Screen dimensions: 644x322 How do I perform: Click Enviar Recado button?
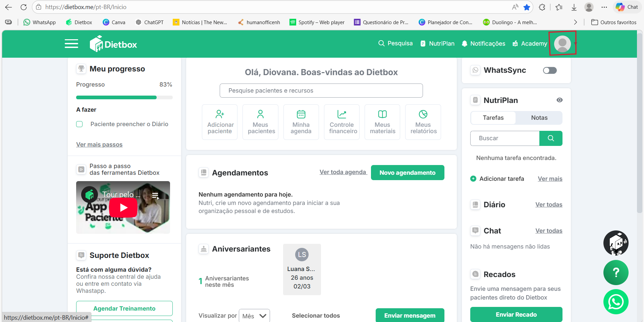tap(516, 315)
